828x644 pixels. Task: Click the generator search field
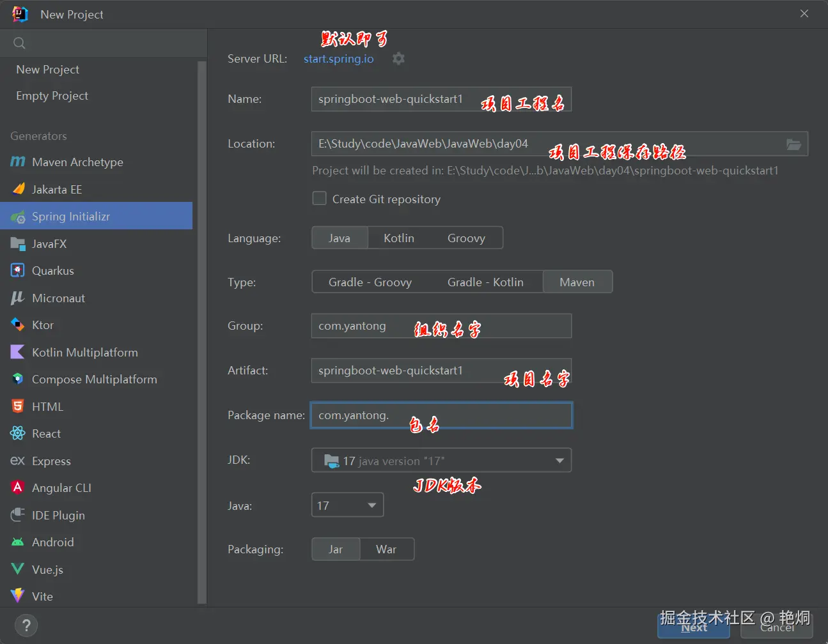(104, 43)
